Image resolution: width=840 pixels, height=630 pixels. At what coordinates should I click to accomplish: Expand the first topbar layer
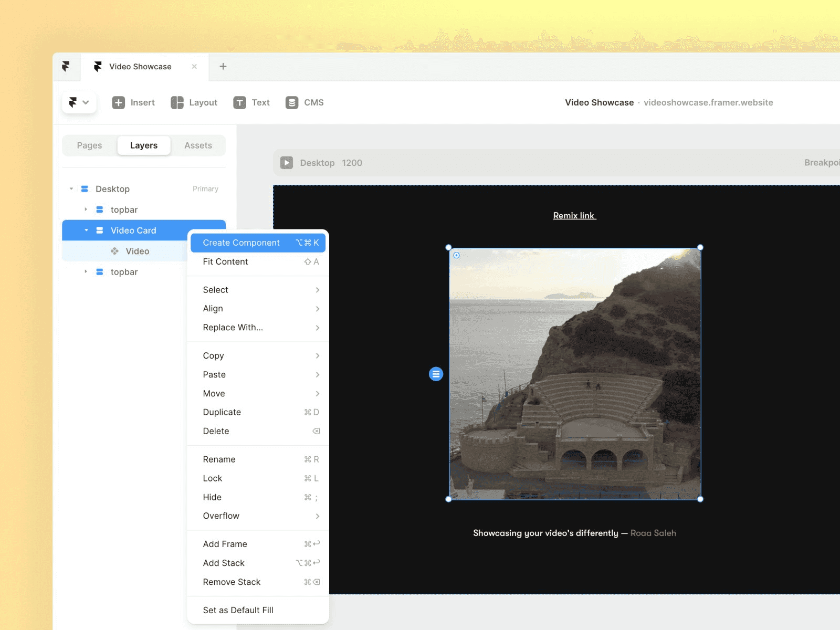pos(86,209)
